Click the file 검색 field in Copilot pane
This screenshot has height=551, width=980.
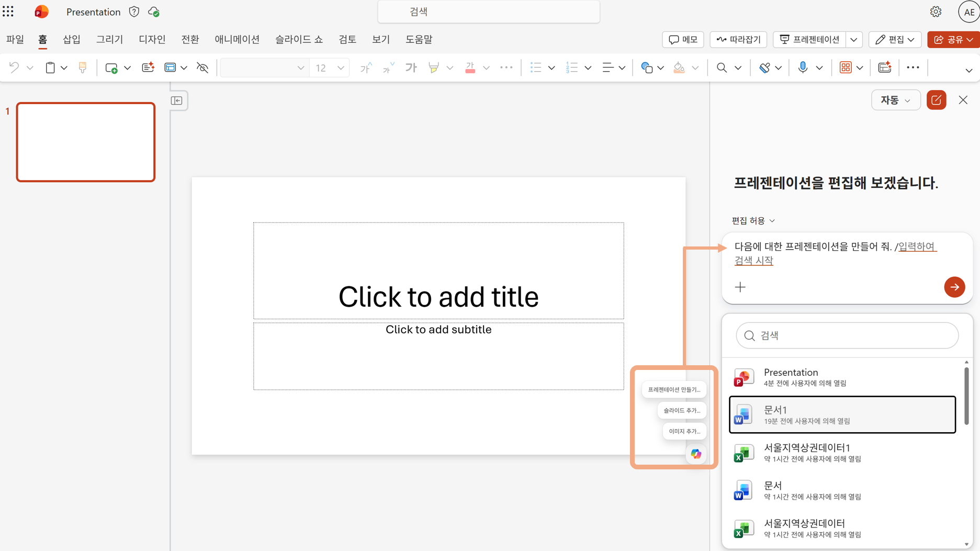847,335
